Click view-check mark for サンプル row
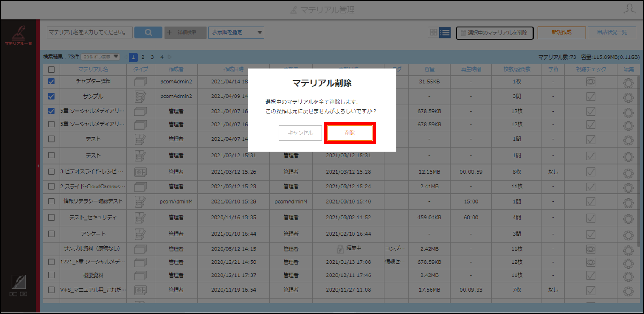 pyautogui.click(x=591, y=97)
